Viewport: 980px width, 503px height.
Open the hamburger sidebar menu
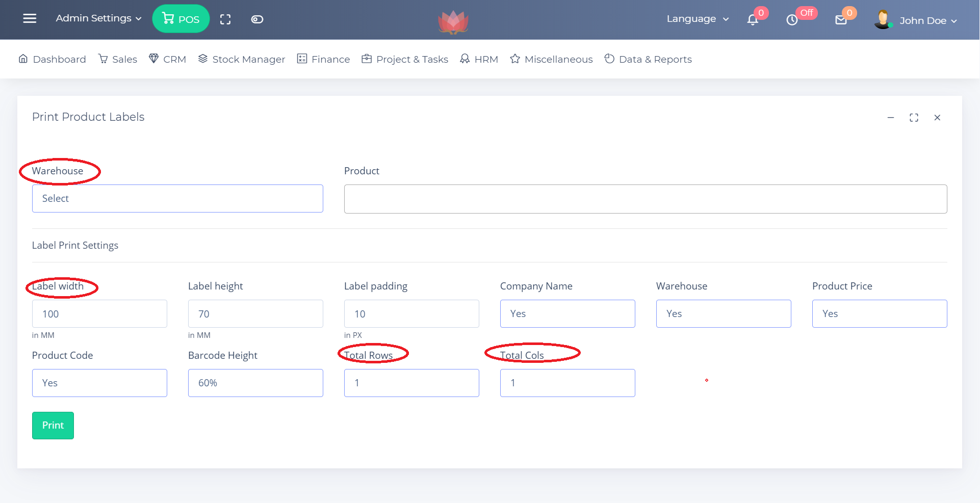(30, 19)
